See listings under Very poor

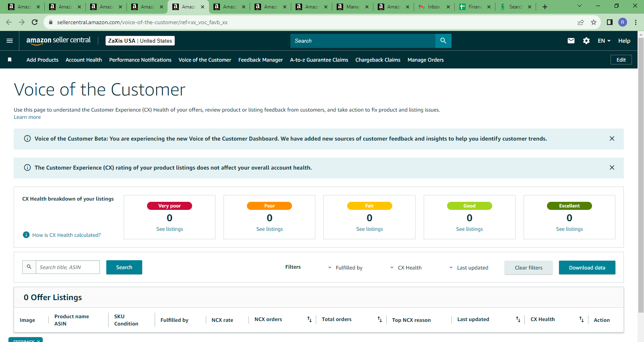[170, 229]
